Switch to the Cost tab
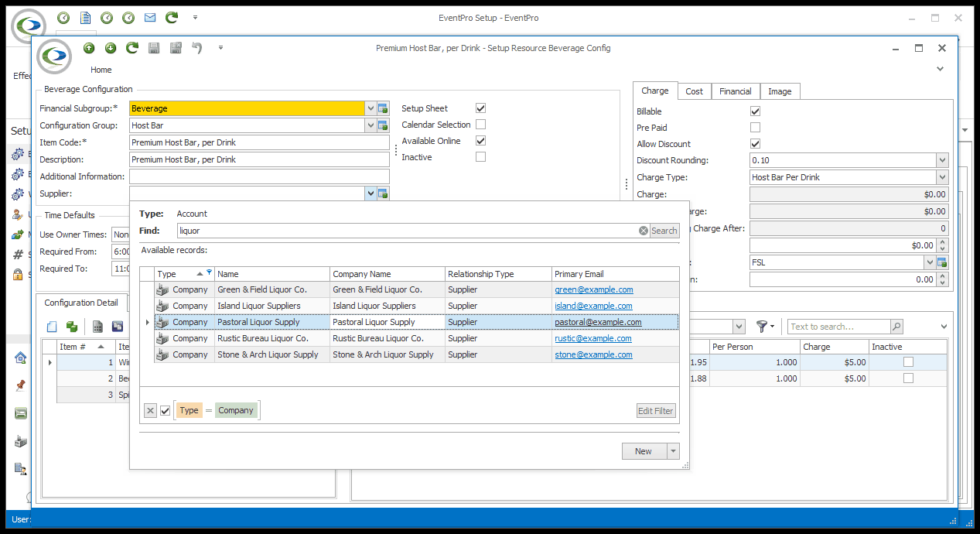The image size is (980, 534). [695, 91]
